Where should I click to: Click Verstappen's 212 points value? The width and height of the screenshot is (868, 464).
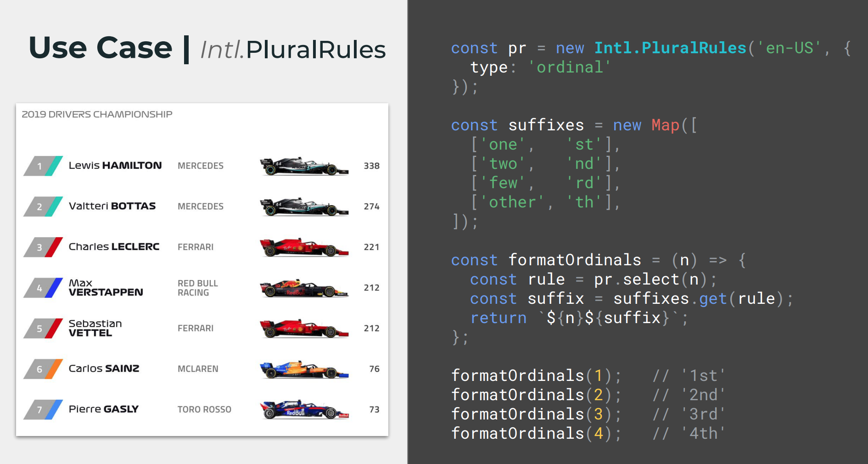pos(372,288)
